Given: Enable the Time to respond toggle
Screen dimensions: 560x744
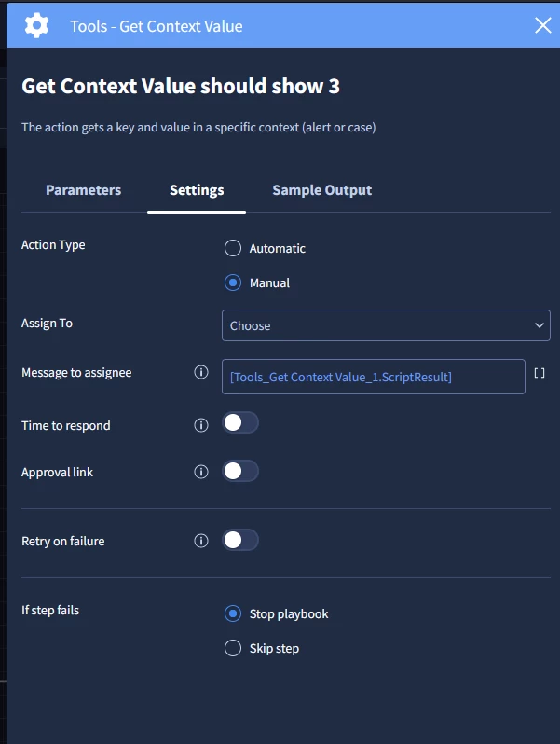Looking at the screenshot, I should [239, 423].
